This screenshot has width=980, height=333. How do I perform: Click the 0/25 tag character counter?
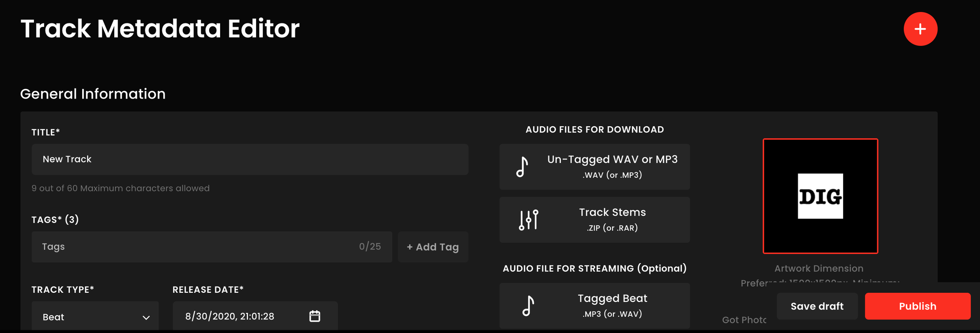click(370, 246)
